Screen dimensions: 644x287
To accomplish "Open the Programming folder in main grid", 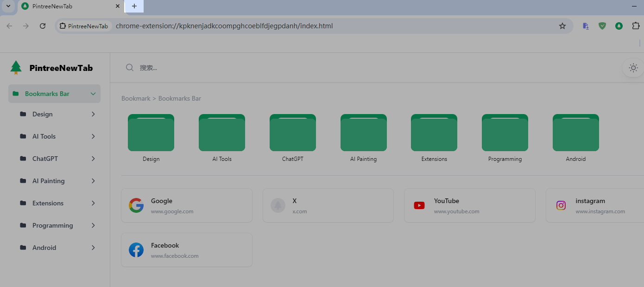I will point(505,133).
